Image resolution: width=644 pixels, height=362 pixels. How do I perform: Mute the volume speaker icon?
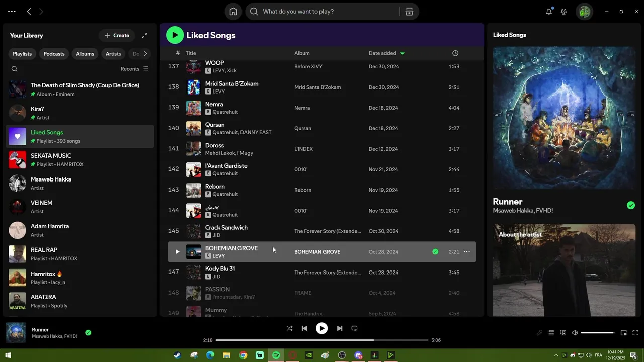pos(575,333)
